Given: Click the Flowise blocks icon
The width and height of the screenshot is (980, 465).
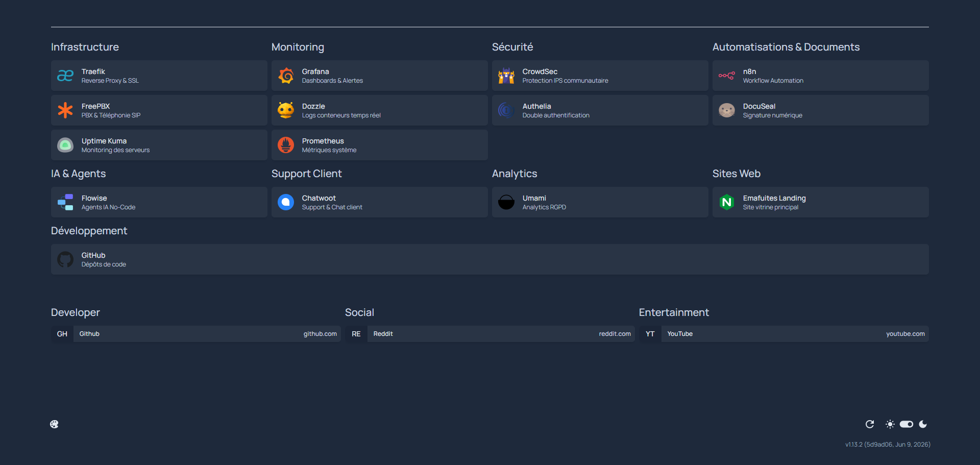Looking at the screenshot, I should tap(65, 202).
